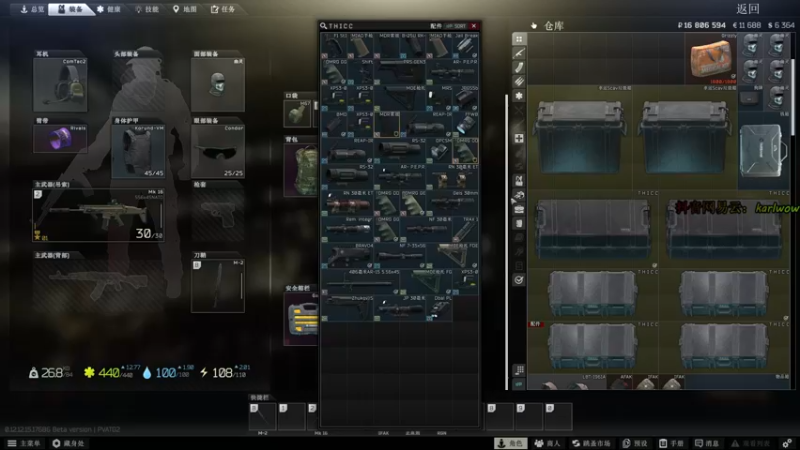The height and width of the screenshot is (450, 800).
Task: Filter stash by magazines icon
Action: (x=519, y=67)
